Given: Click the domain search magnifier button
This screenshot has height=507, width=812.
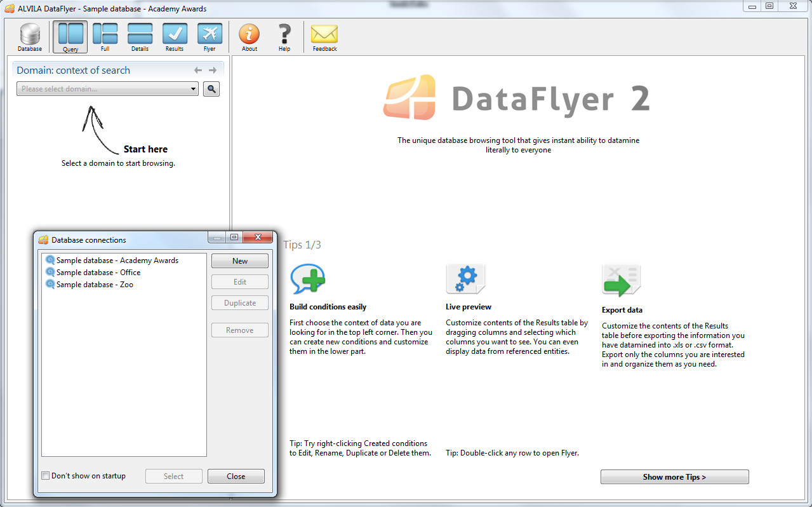Looking at the screenshot, I should tap(211, 89).
